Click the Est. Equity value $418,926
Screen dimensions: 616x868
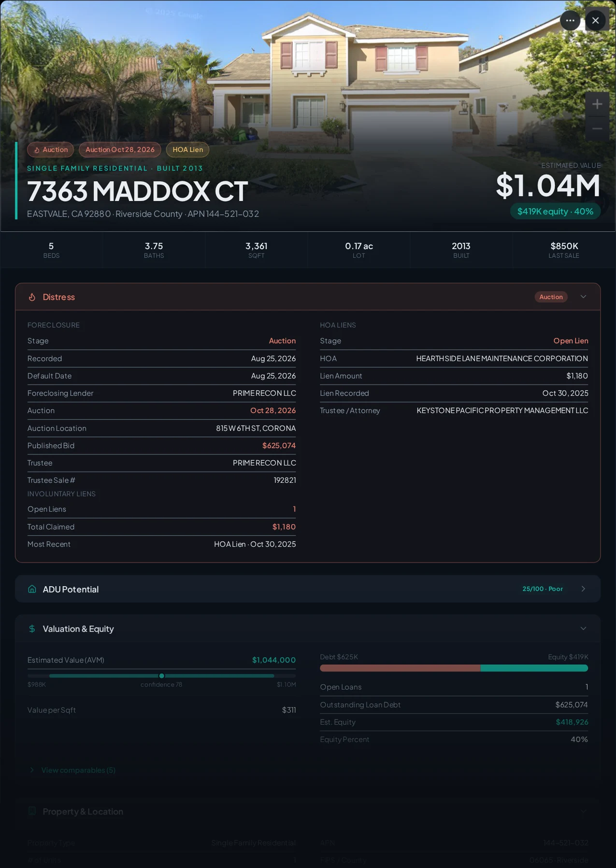pos(572,722)
